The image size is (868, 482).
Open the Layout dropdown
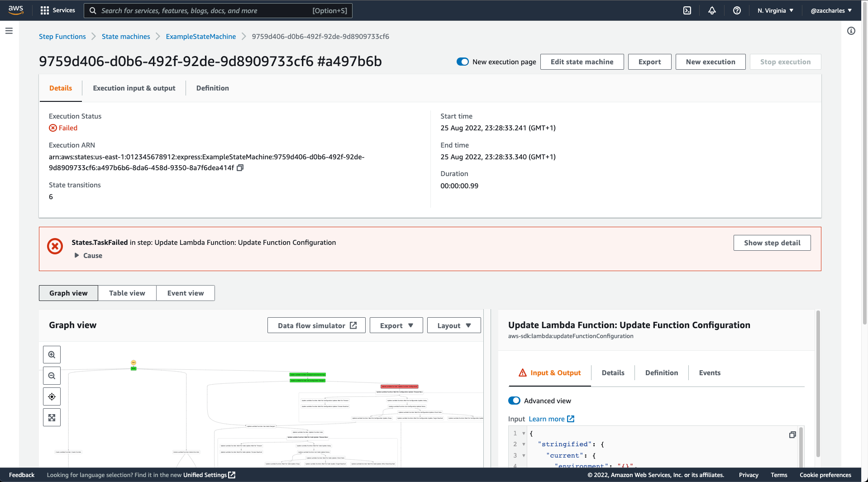pyautogui.click(x=454, y=325)
